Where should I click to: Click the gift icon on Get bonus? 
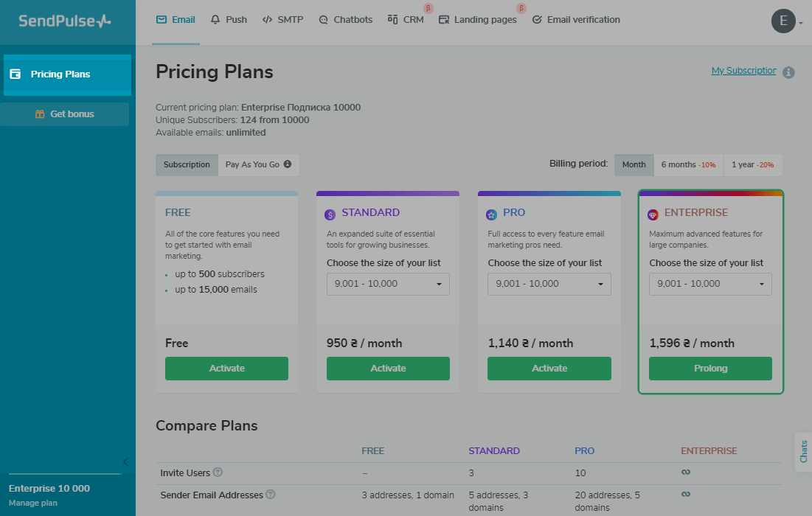pyautogui.click(x=40, y=114)
